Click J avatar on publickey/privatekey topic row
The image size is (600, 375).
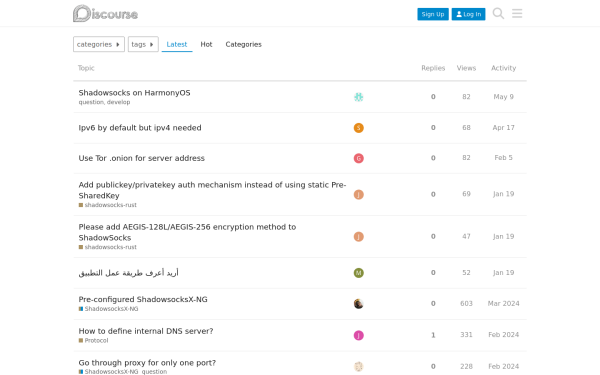tap(359, 194)
